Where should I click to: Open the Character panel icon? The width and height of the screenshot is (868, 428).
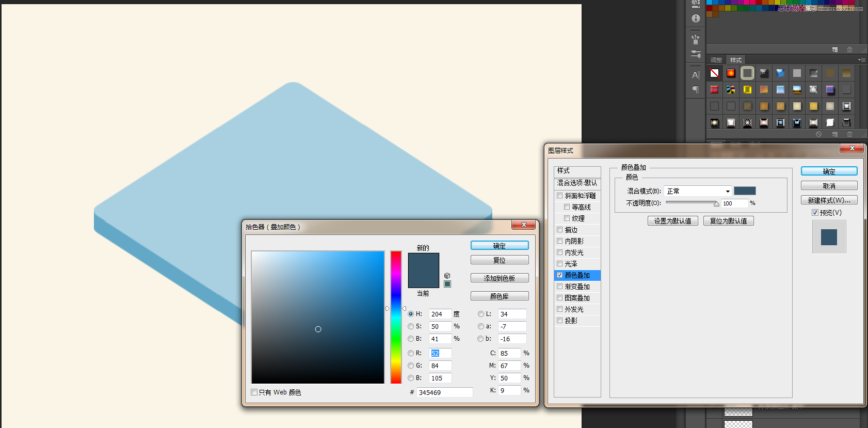696,75
